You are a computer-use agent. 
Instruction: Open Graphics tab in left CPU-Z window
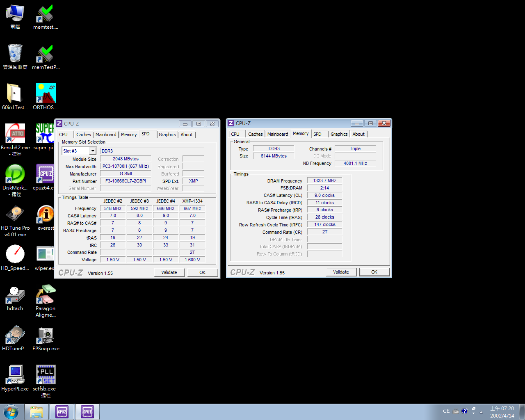(x=167, y=135)
